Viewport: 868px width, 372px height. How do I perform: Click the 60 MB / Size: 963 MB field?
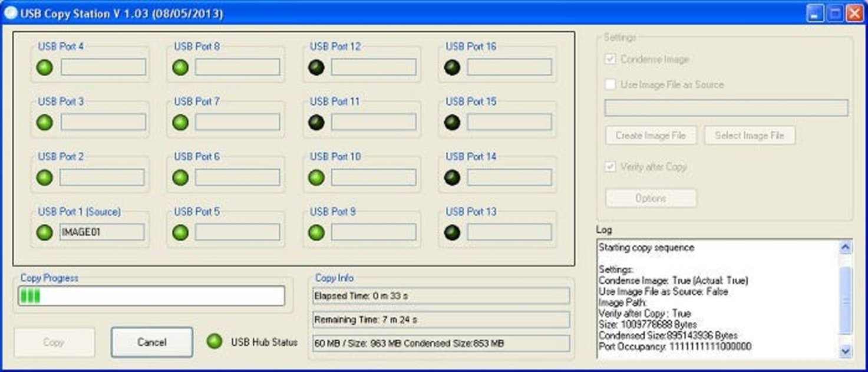pos(441,344)
